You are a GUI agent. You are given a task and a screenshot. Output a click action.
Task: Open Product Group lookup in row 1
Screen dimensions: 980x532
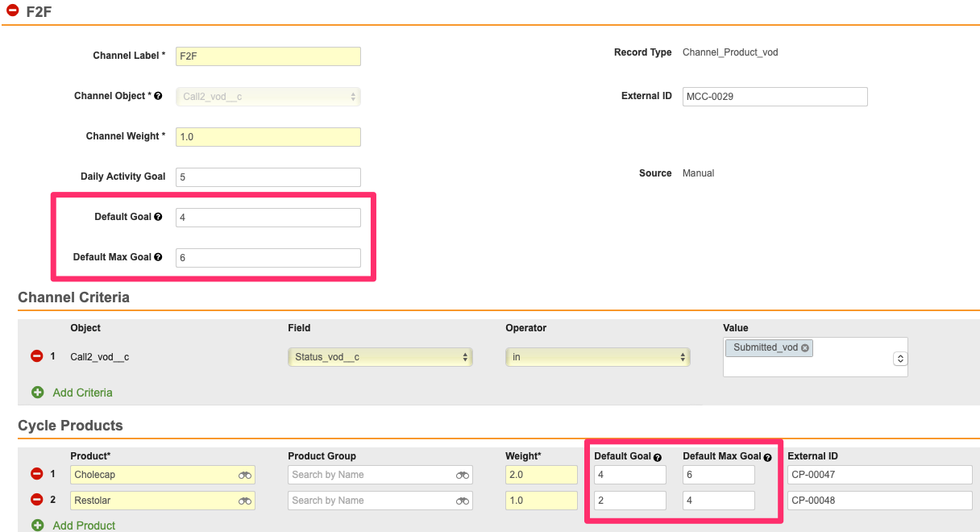(463, 476)
